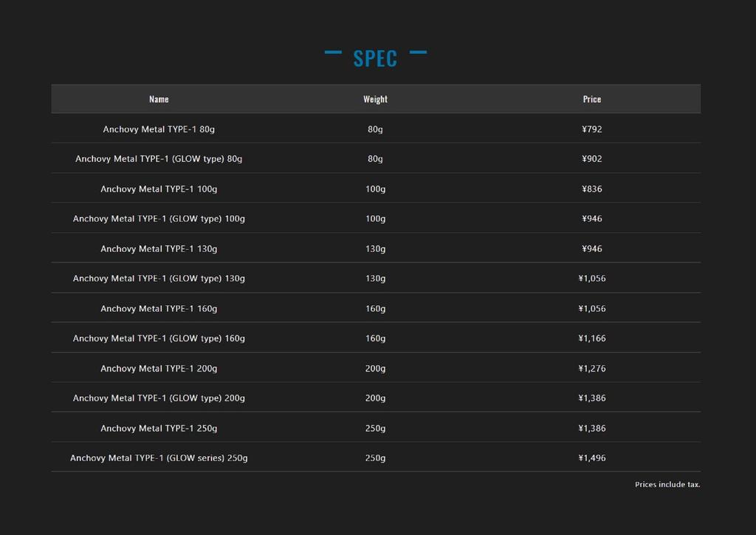This screenshot has height=535, width=756.
Task: Click Anchovy Metal TYPE-1 (GLOW type) 200g
Action: 159,398
